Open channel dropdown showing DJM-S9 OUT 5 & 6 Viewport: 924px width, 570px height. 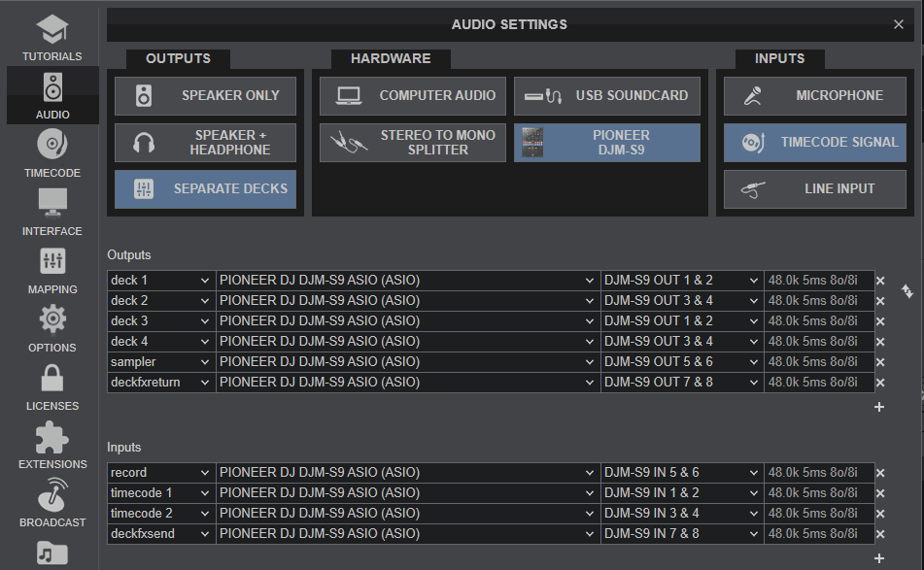(682, 361)
